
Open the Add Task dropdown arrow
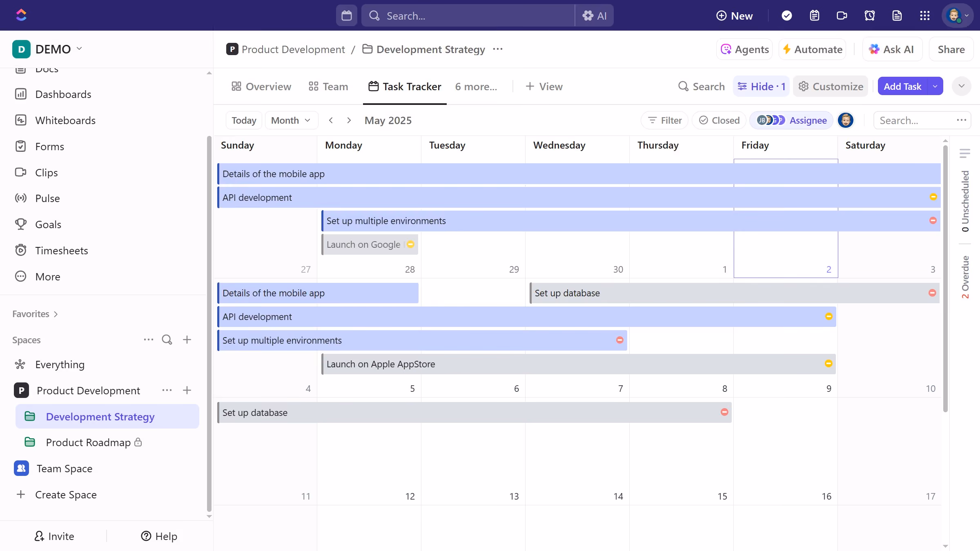click(x=935, y=87)
